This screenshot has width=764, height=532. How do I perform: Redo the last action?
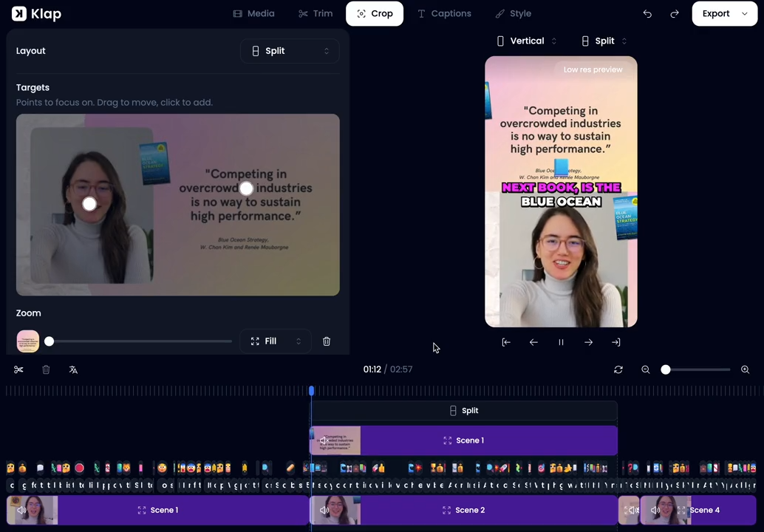pyautogui.click(x=675, y=13)
